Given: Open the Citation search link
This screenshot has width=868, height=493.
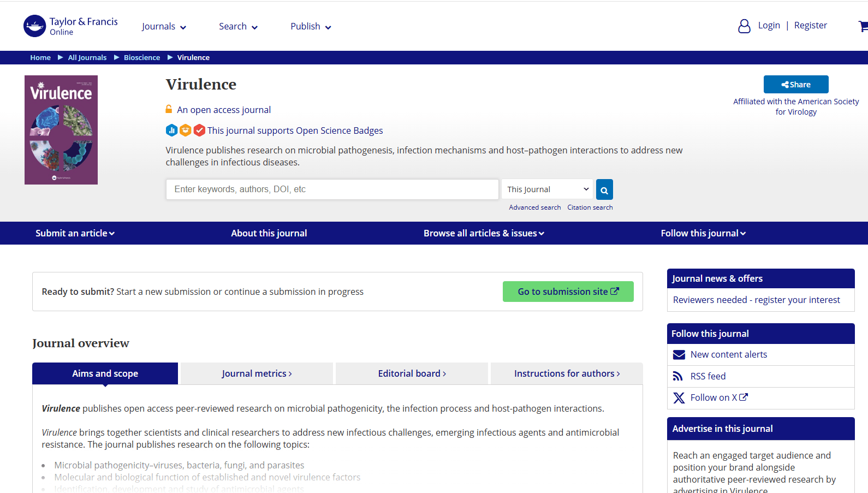Looking at the screenshot, I should [x=590, y=207].
